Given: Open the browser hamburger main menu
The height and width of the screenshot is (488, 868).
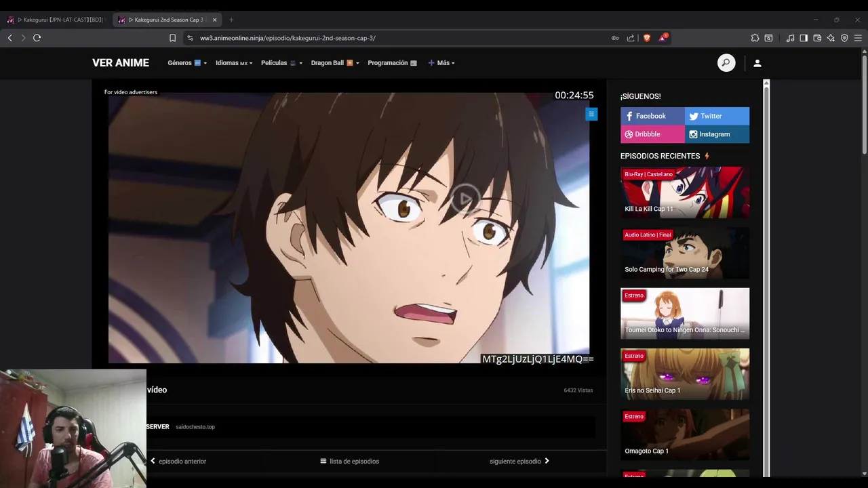Looking at the screenshot, I should click(x=858, y=38).
